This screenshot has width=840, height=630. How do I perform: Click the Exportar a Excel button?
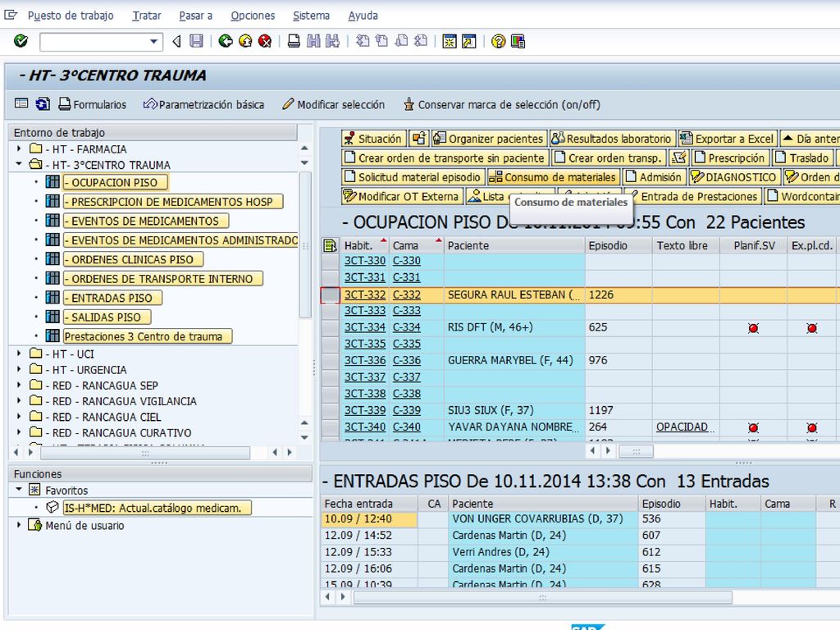[x=728, y=139]
